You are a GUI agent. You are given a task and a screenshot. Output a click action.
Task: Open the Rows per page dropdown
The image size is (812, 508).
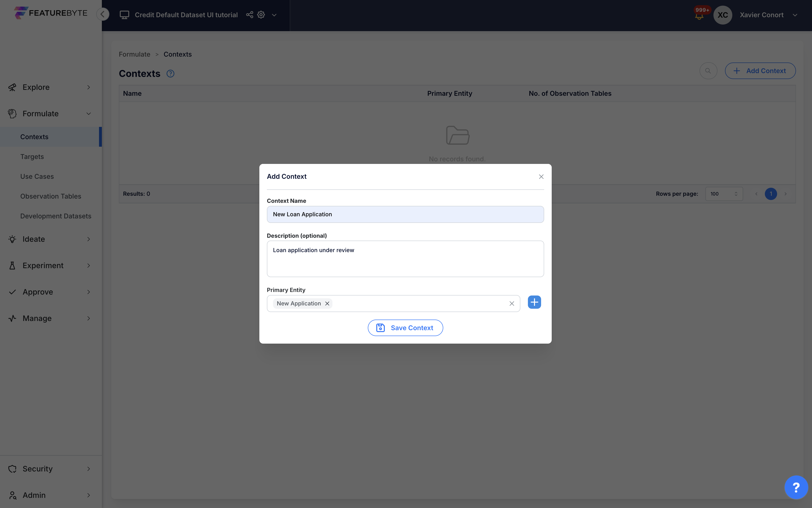coord(724,194)
